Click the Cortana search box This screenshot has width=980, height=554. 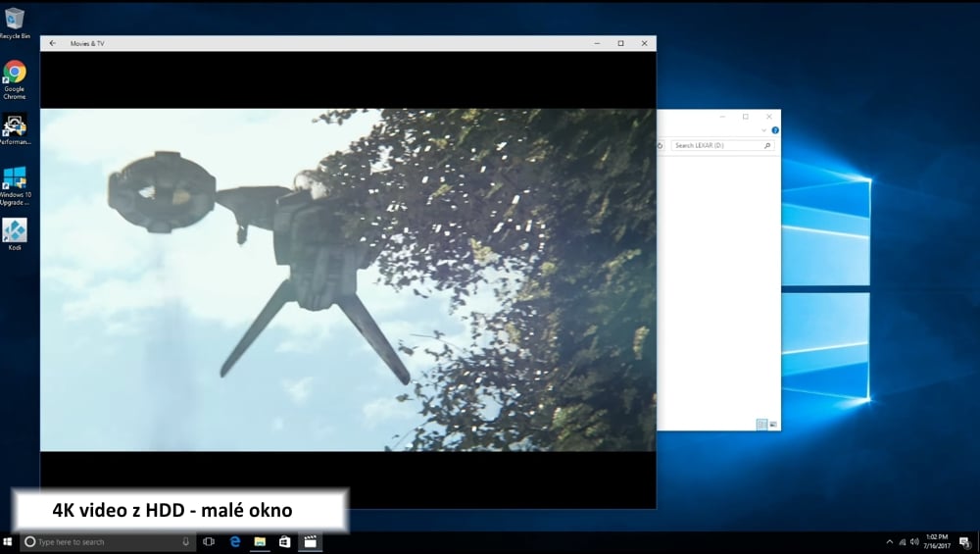[x=107, y=541]
